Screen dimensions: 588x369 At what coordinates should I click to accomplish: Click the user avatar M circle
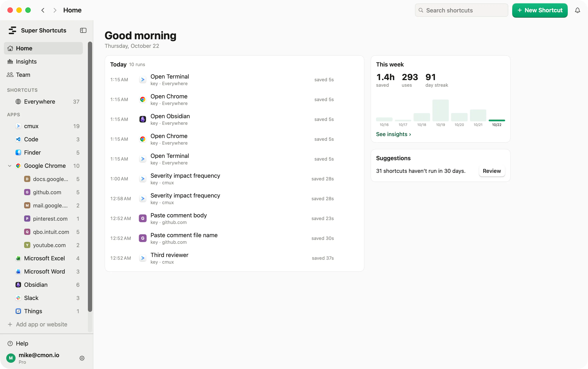[11, 358]
